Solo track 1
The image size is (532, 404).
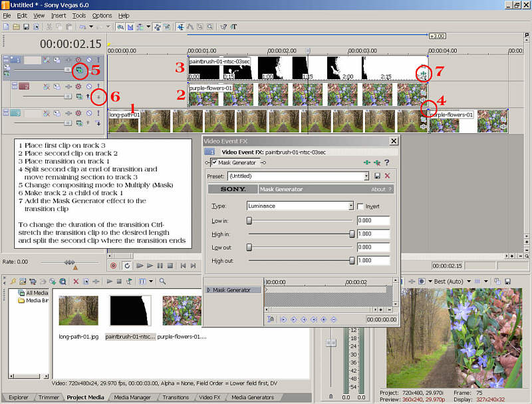pyautogui.click(x=98, y=60)
